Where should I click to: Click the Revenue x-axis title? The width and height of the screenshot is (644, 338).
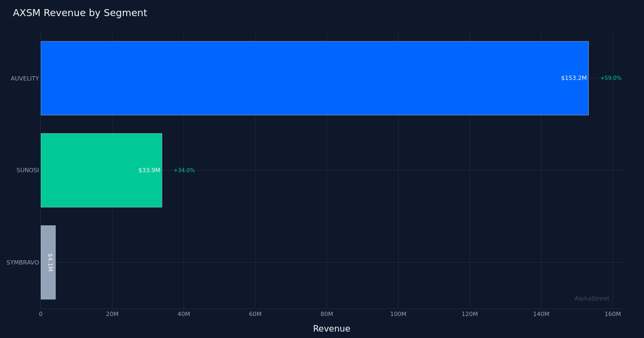point(332,329)
